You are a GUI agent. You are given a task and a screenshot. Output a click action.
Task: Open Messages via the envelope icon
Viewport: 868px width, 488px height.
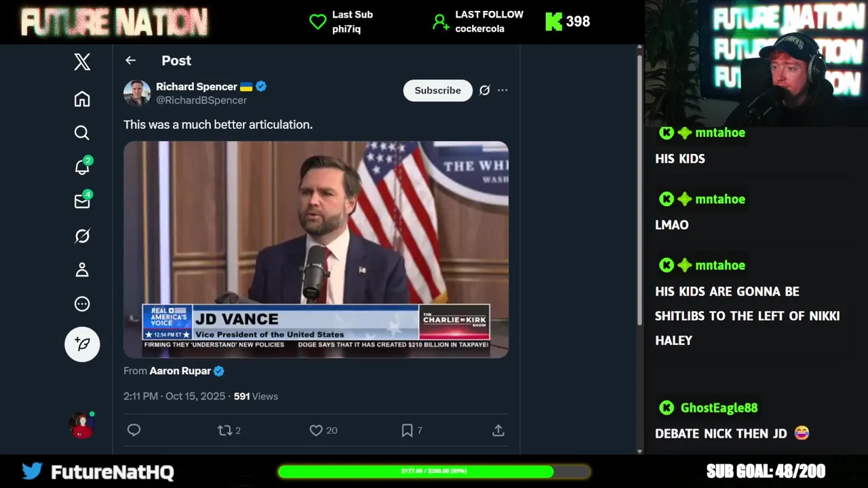coord(82,201)
